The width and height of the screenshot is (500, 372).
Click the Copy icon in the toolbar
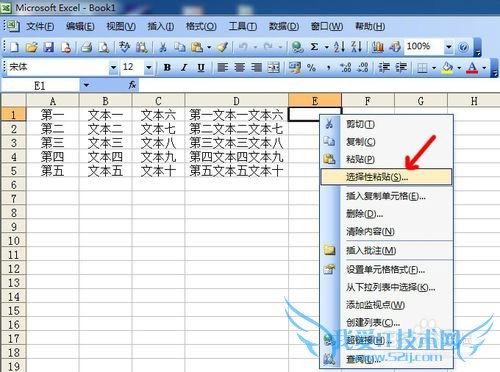click(180, 47)
